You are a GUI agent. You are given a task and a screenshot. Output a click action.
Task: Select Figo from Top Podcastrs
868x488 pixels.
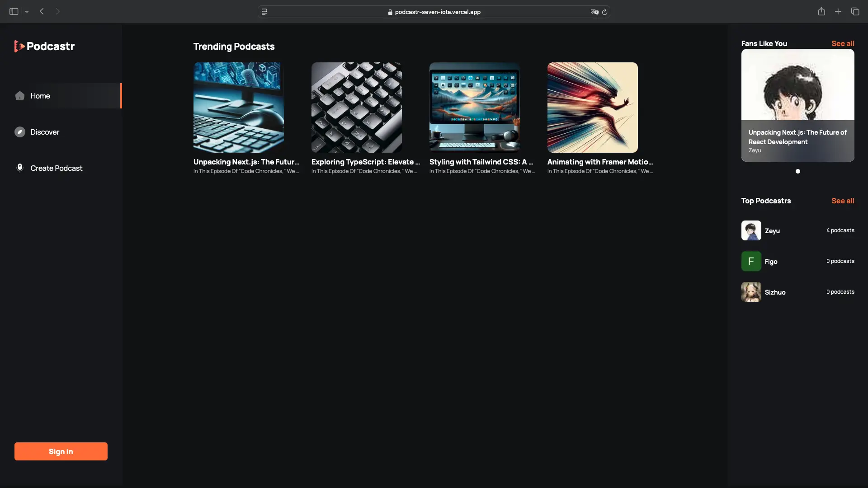[769, 261]
